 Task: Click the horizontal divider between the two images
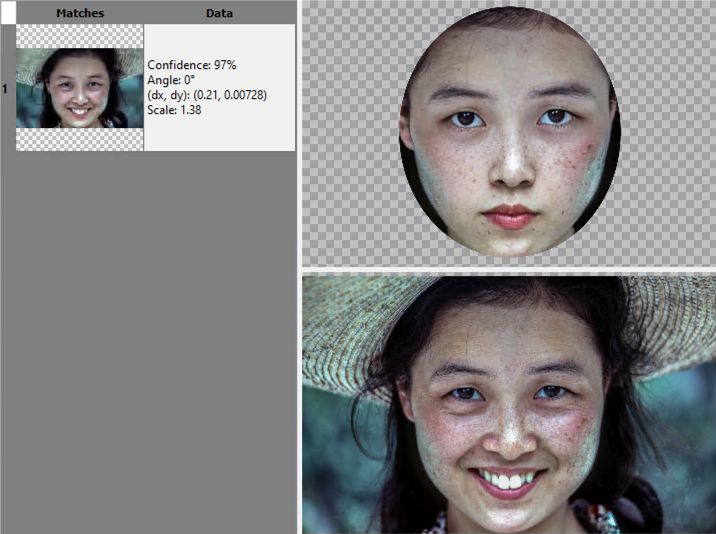point(509,270)
